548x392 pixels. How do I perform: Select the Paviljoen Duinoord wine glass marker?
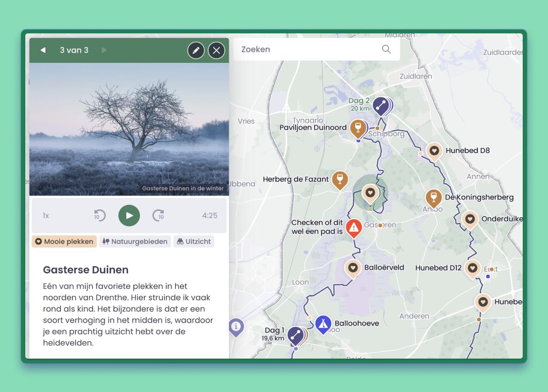(358, 127)
